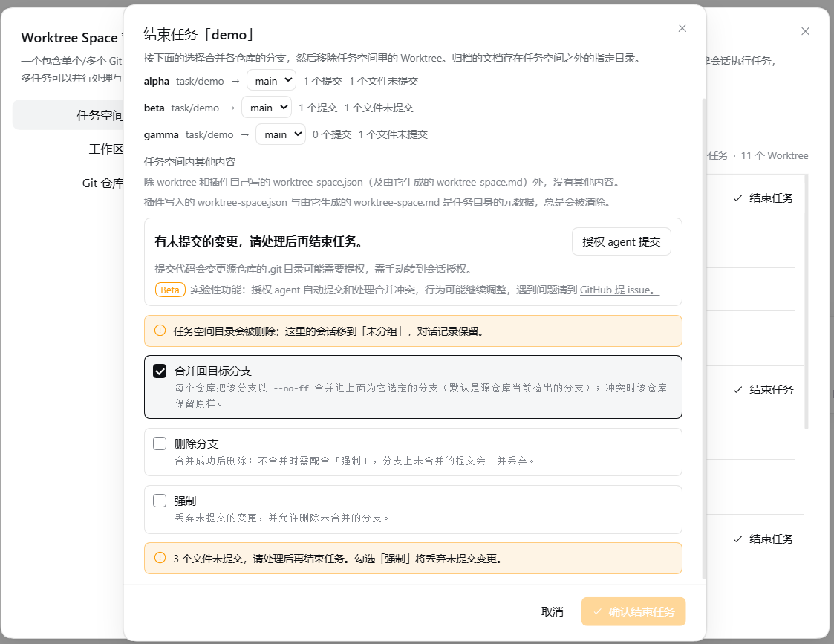Click gamma repository name
This screenshot has height=644, width=834.
(x=161, y=135)
